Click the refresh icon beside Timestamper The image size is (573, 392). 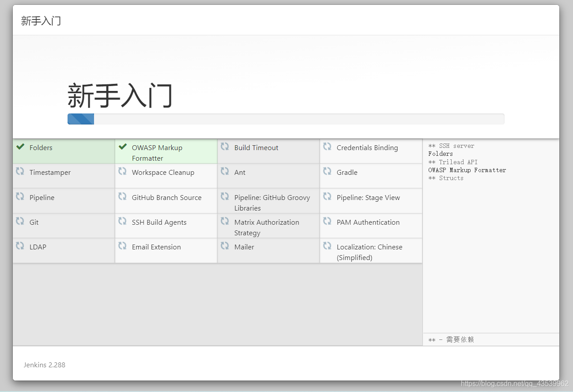pos(20,171)
